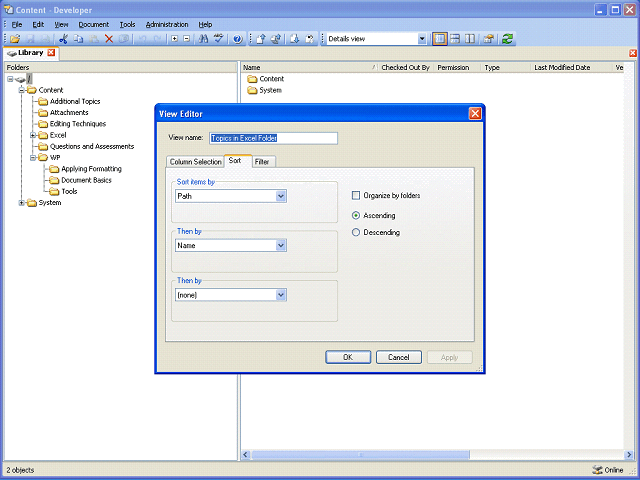Screen dimensions: 640x480
Task: Select the horizontal split layout icon
Action: (455, 39)
